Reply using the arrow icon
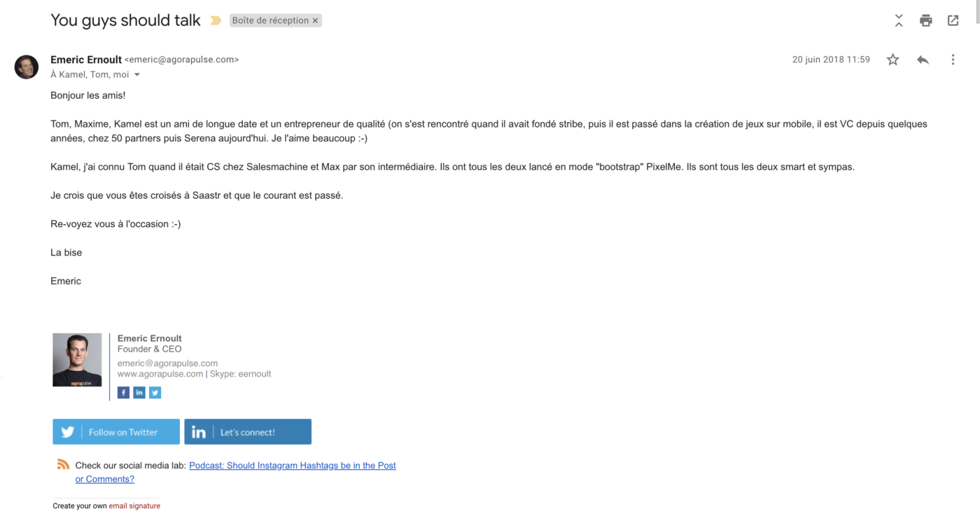Screen dimensions: 980x521 (923, 60)
